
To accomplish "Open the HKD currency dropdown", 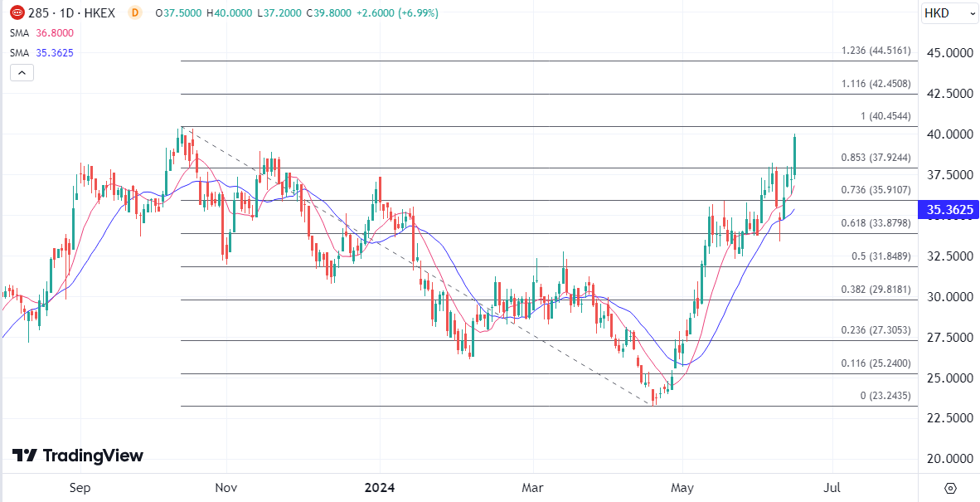I will (948, 13).
